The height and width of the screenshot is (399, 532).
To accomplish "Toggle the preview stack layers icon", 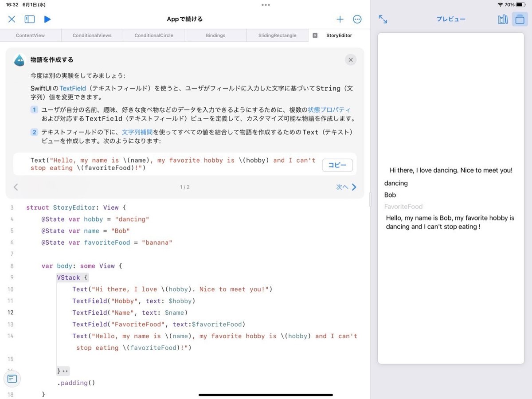I will (x=520, y=19).
